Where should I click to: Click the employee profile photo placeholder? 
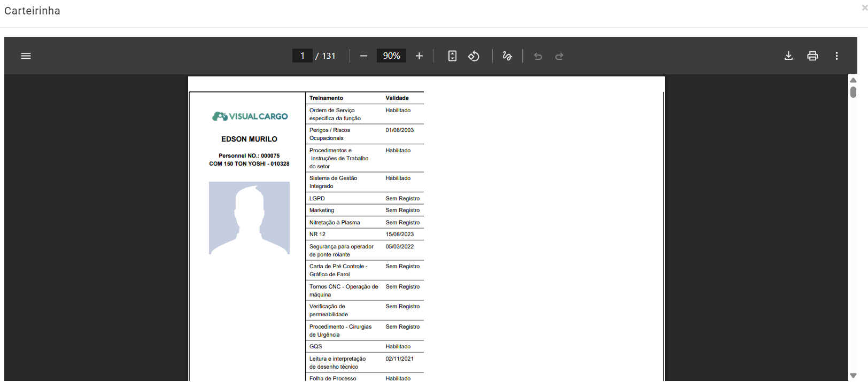(x=249, y=218)
